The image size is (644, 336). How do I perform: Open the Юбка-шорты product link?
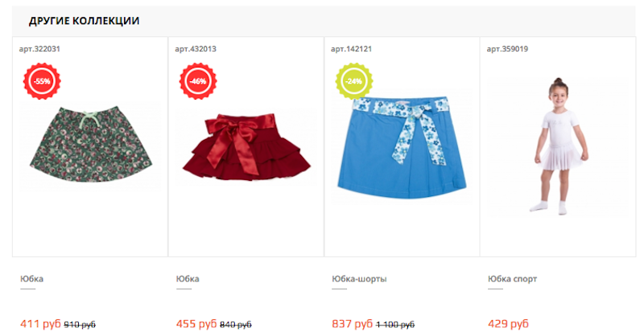(359, 279)
